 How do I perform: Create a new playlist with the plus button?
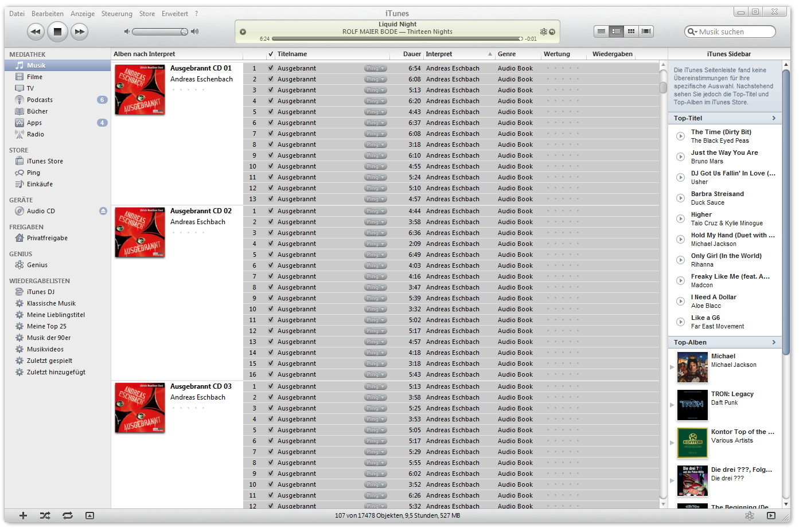click(23, 515)
